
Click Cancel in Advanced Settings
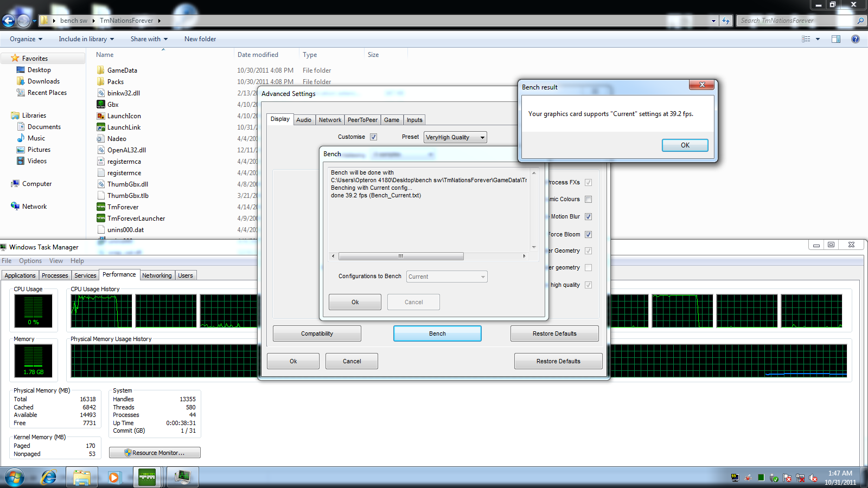coord(352,361)
